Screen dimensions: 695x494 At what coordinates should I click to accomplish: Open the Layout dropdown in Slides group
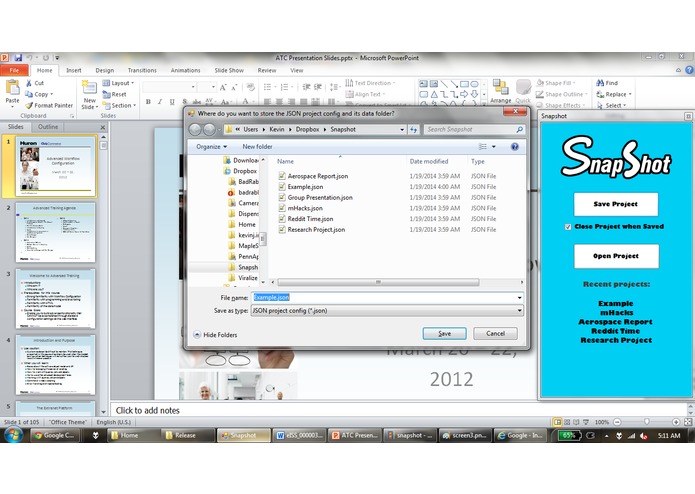(118, 83)
